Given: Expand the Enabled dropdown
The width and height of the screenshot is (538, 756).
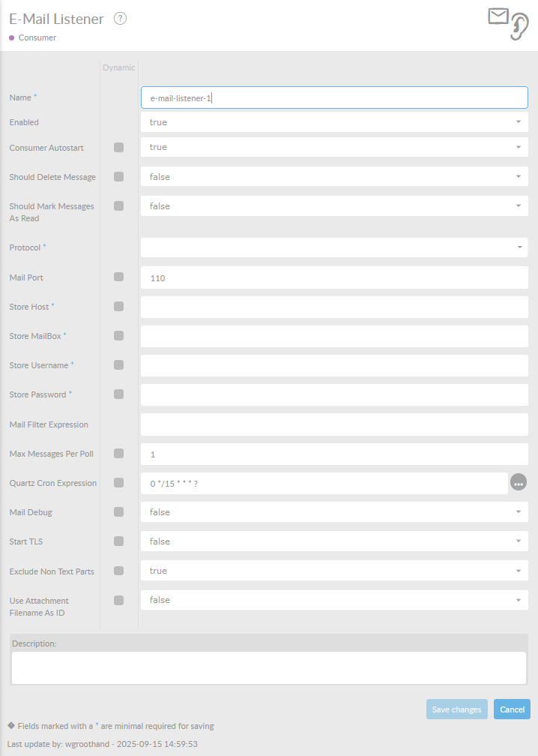Looking at the screenshot, I should pyautogui.click(x=334, y=122).
